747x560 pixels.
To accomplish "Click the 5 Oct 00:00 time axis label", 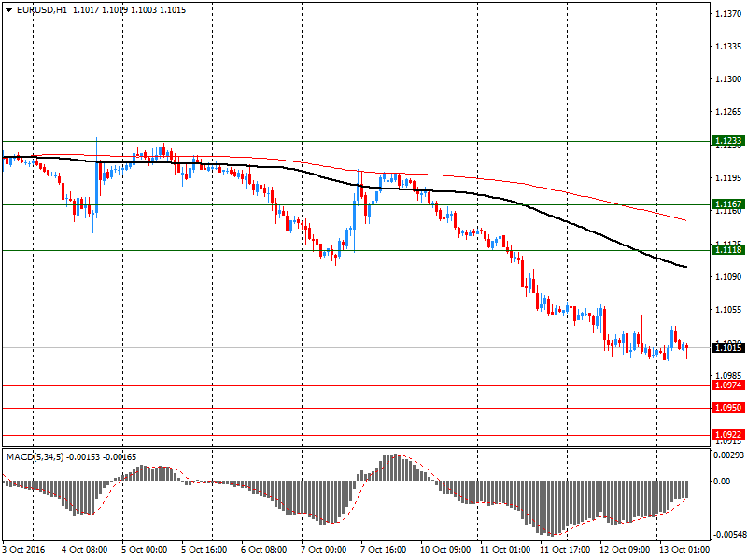I will [144, 550].
